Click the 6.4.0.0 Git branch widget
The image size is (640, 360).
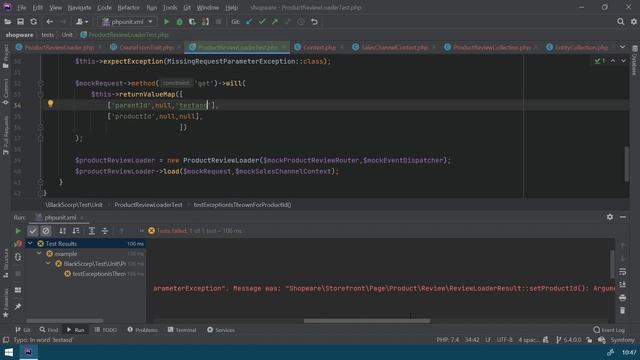click(x=569, y=340)
